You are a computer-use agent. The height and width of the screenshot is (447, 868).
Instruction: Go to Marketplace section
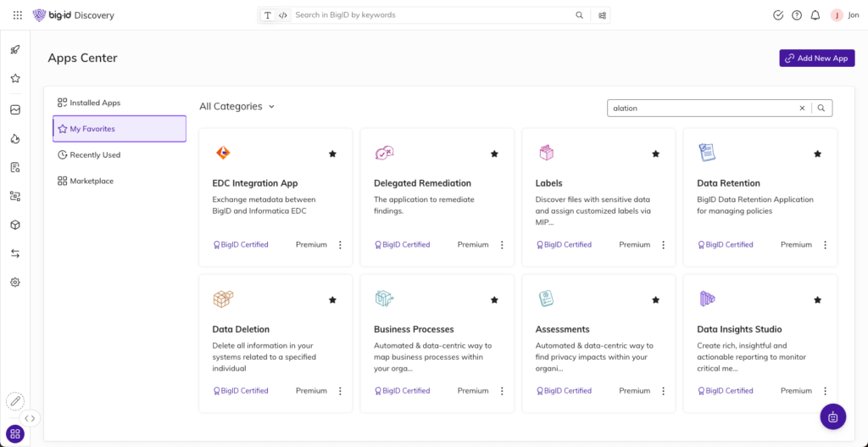[x=92, y=181]
